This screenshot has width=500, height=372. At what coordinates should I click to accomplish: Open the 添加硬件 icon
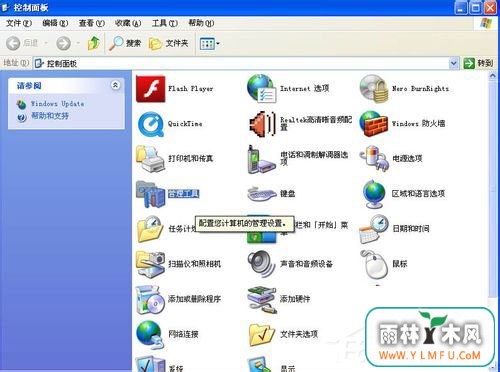[x=262, y=299]
